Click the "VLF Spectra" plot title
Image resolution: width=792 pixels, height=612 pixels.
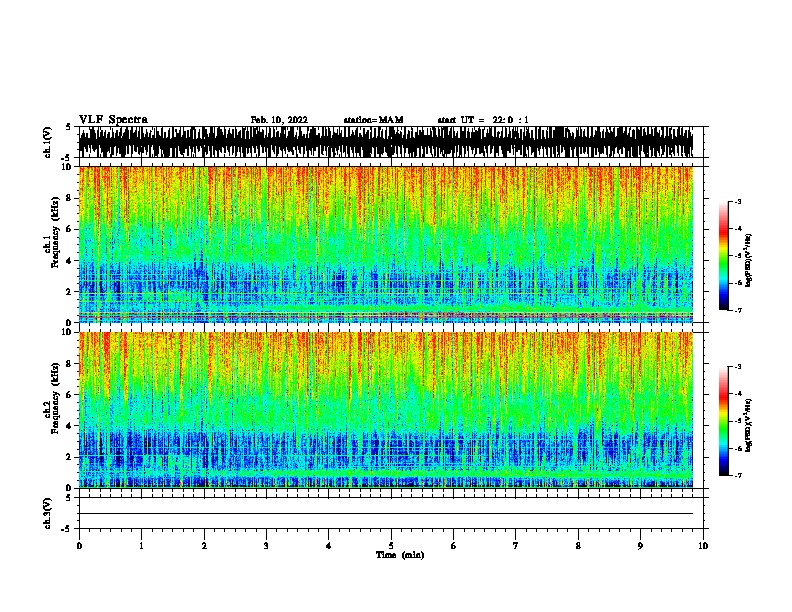(113, 120)
